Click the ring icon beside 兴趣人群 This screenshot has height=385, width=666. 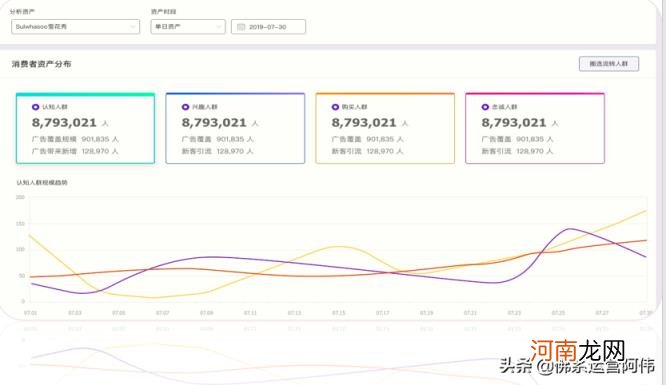(185, 107)
